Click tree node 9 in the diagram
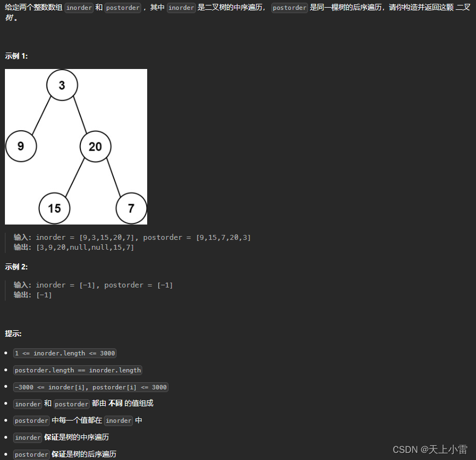Image resolution: width=476 pixels, height=460 pixels. pyautogui.click(x=21, y=146)
